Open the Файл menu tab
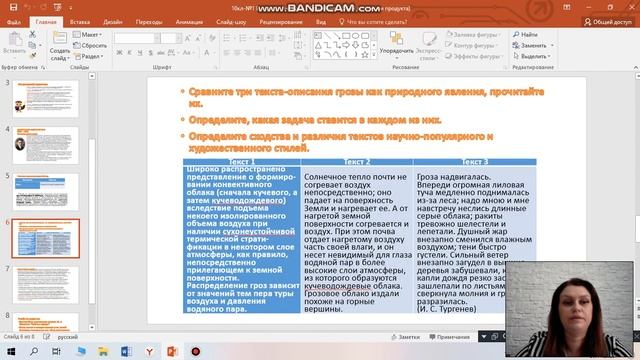The height and width of the screenshot is (360, 640). coord(13,22)
